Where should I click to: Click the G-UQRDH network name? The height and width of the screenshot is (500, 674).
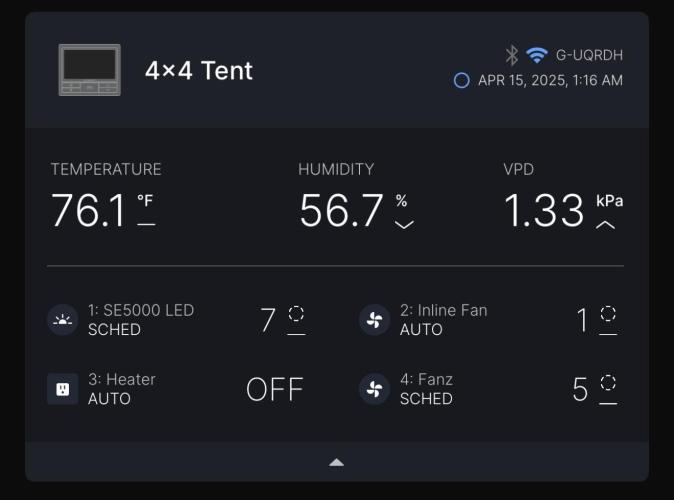[588, 55]
